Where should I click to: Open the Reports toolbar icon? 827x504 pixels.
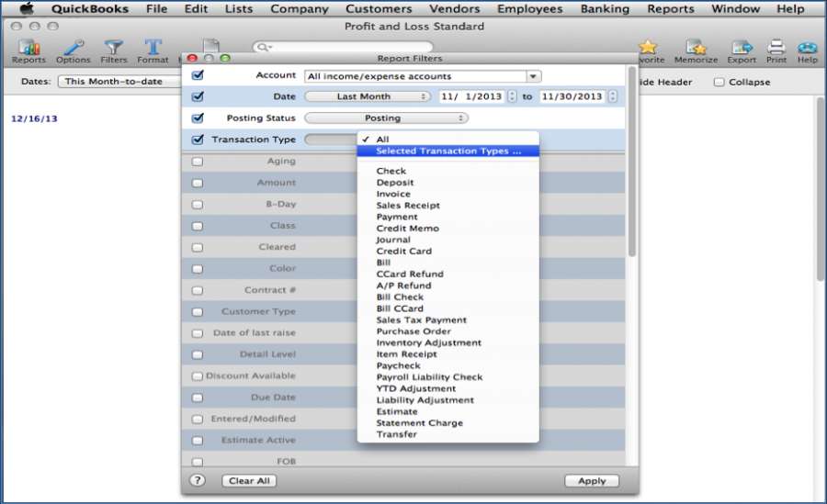29,51
